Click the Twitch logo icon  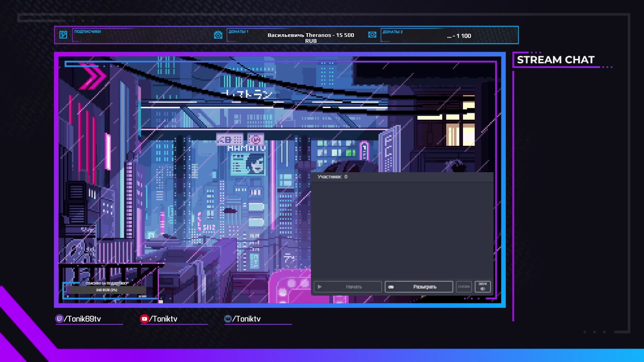coord(59,319)
